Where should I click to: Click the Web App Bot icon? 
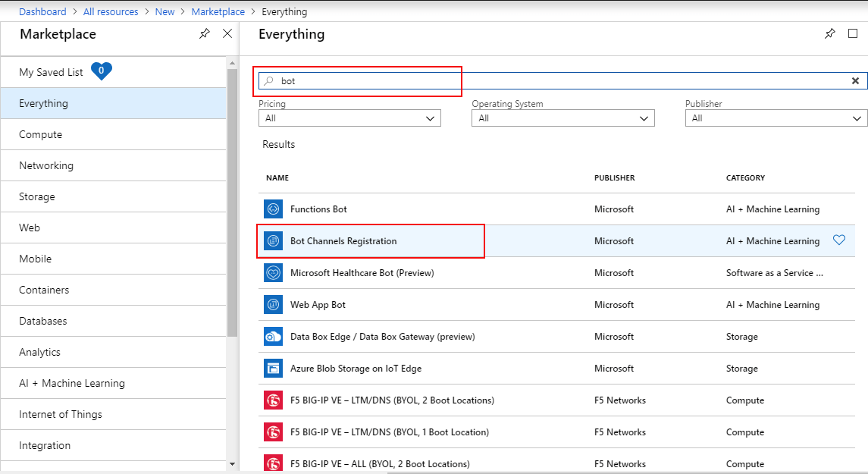point(274,305)
